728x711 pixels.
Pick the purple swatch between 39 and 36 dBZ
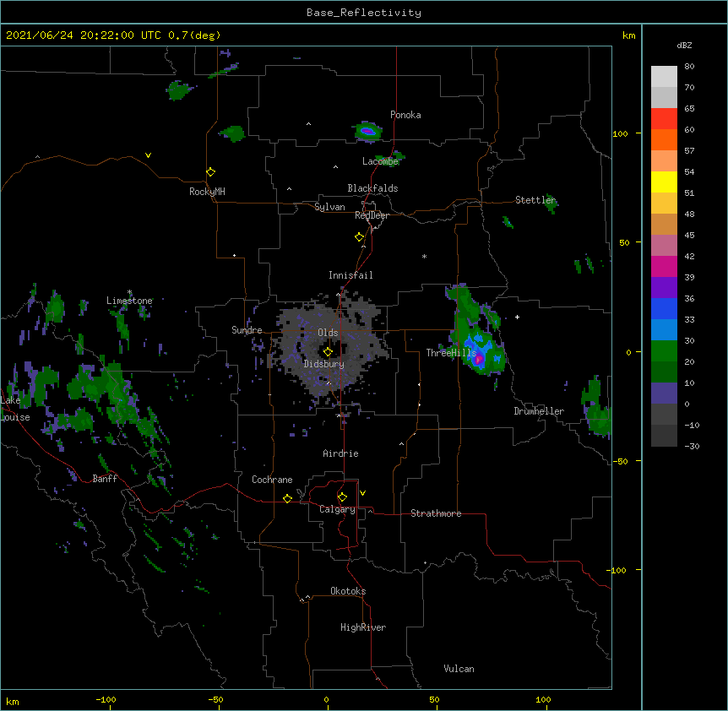click(664, 287)
